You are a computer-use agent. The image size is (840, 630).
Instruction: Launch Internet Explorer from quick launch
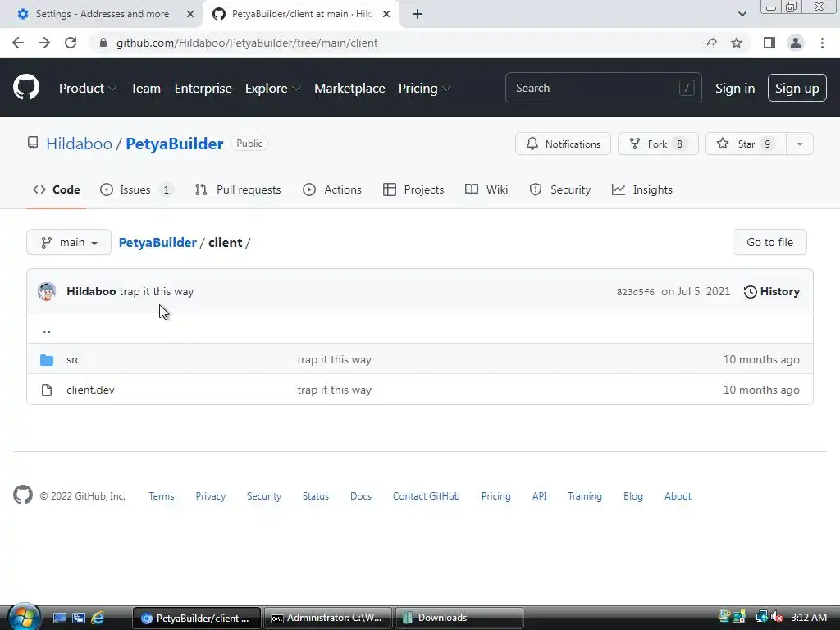(98, 618)
